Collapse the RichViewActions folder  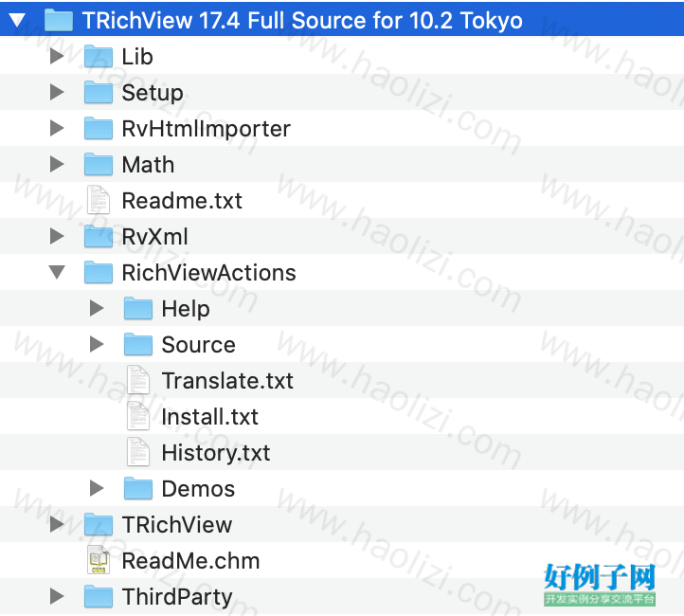tap(57, 272)
